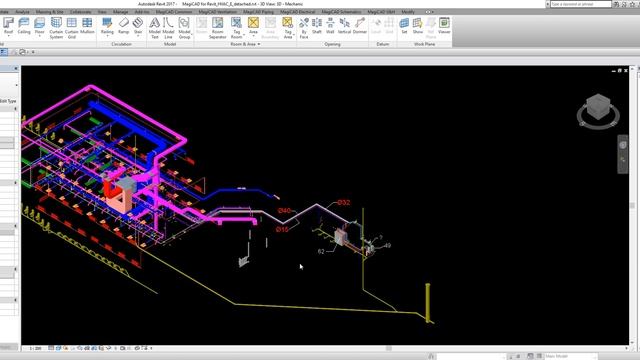
Task: Click the view scale 1:200 control
Action: (36, 349)
